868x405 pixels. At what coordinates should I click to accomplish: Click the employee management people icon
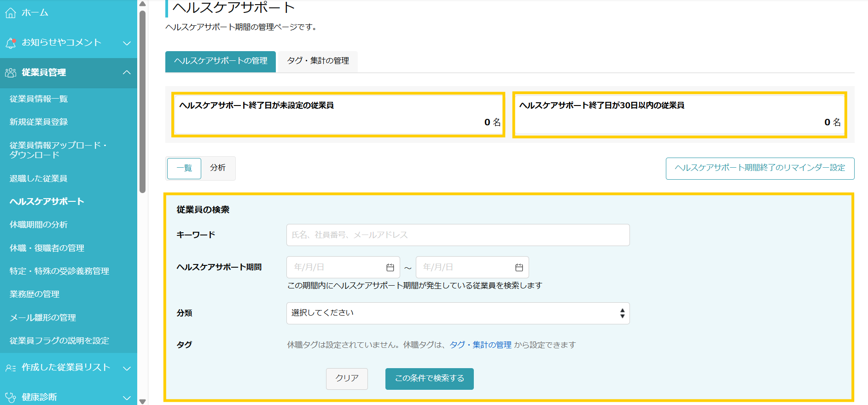tap(11, 73)
